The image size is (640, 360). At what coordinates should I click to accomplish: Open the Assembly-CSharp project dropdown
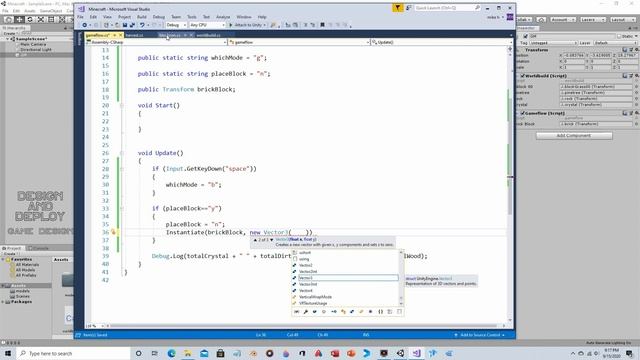pyautogui.click(x=156, y=42)
